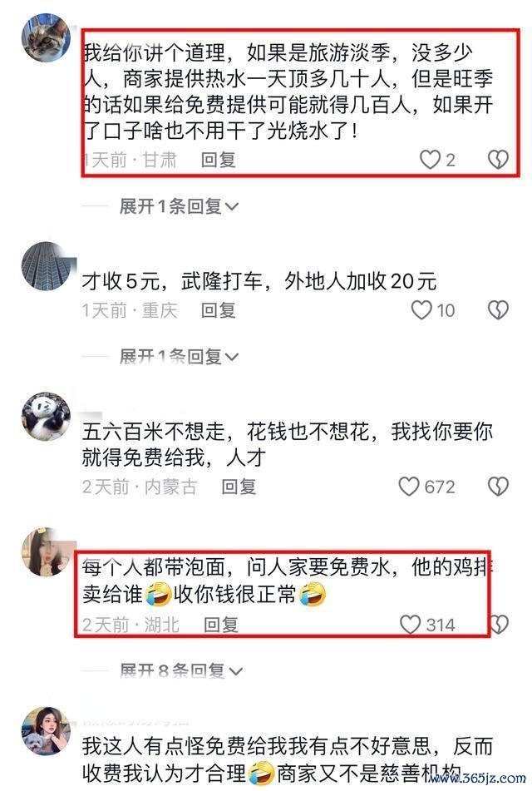Reply to the Inner Mongolia comment
Image resolution: width=532 pixels, height=791 pixels.
[x=239, y=487]
